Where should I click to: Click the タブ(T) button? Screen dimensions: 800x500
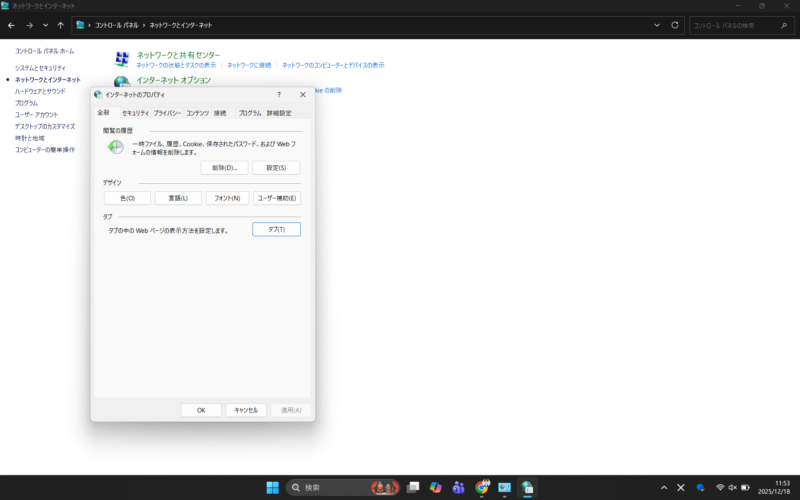pos(276,229)
